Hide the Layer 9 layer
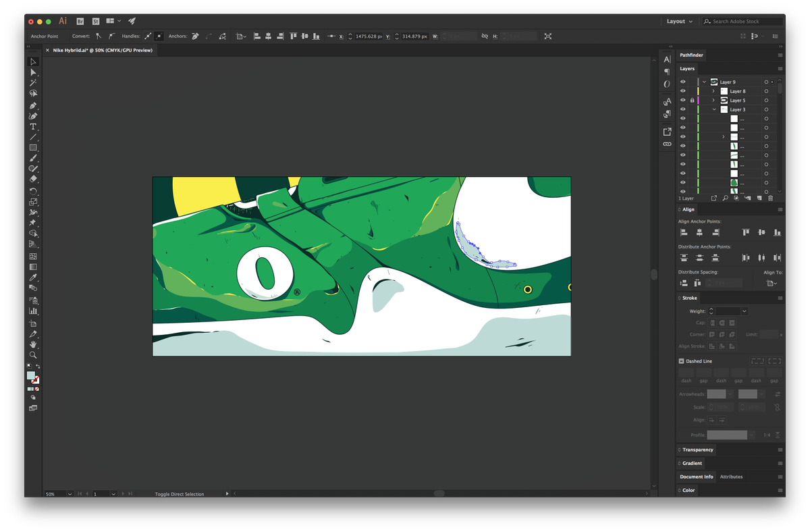 [x=682, y=82]
